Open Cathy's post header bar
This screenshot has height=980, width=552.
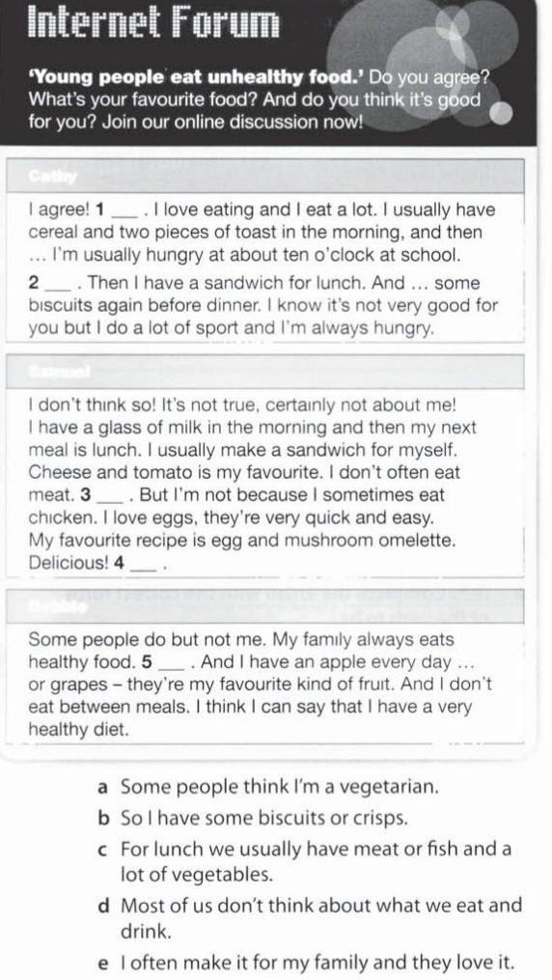(x=264, y=177)
